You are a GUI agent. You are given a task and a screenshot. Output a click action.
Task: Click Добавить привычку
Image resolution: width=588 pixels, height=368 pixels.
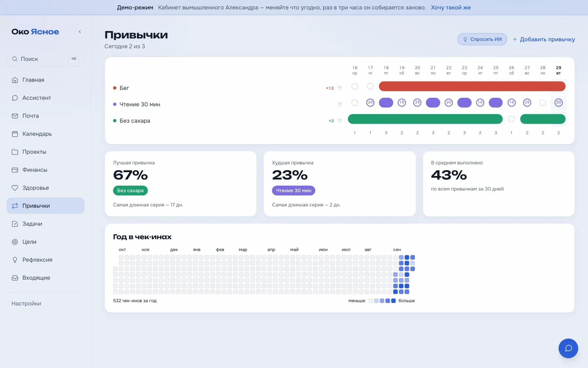[544, 39]
